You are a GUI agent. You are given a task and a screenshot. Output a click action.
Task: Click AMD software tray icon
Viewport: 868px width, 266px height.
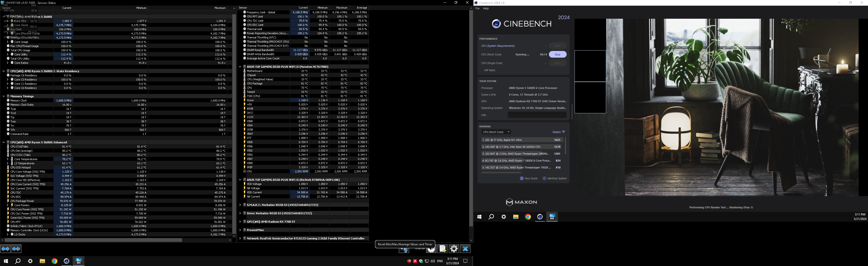click(415, 261)
